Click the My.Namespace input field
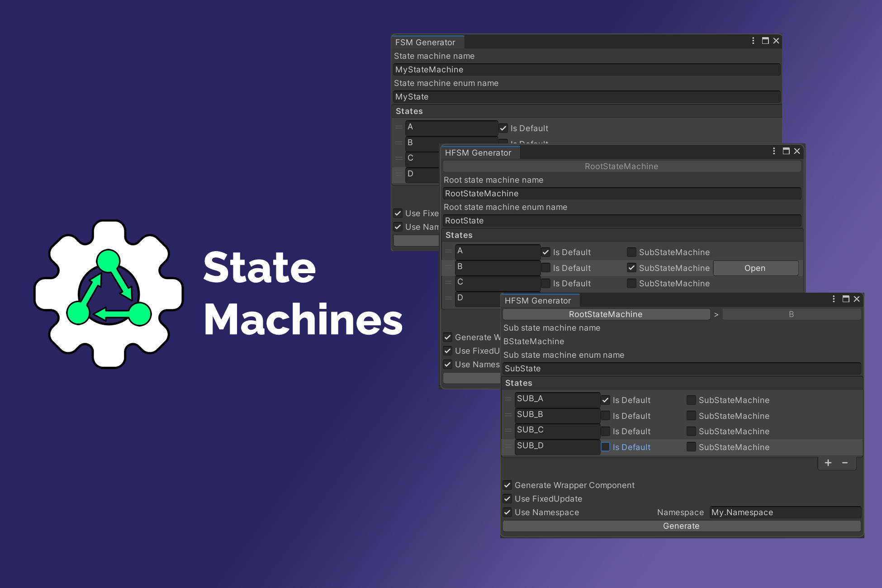This screenshot has height=588, width=882. [785, 512]
